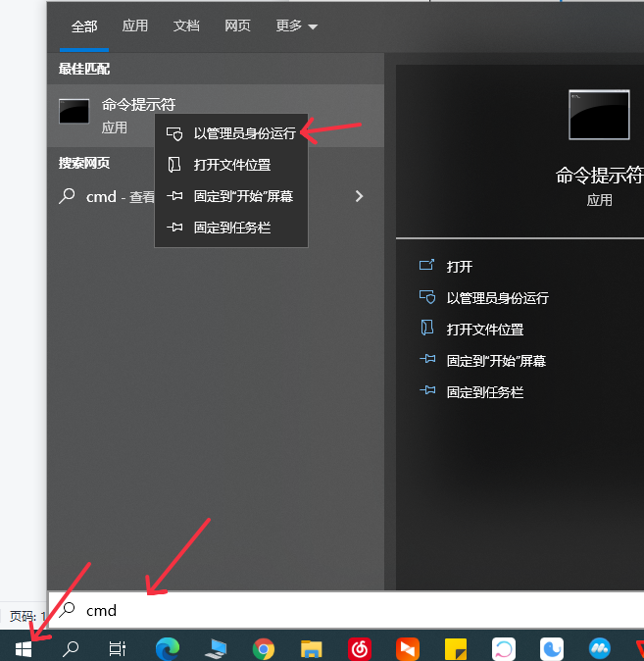Open the Windows Start button
644x661 pixels.
24,649
